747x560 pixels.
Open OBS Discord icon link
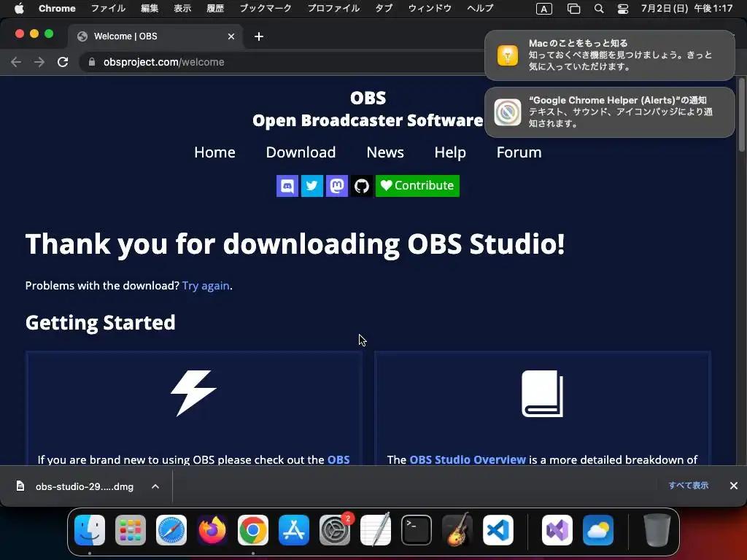coord(287,186)
